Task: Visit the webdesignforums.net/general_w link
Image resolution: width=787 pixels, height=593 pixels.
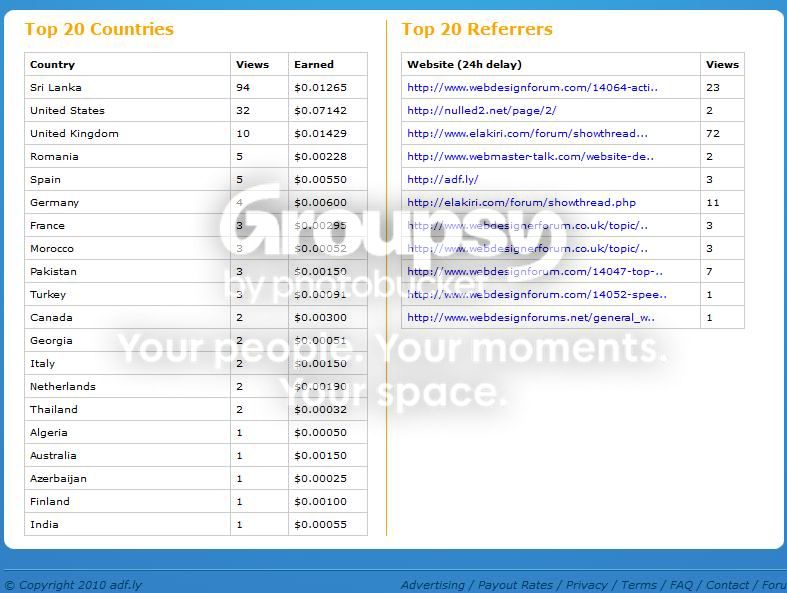Action: [531, 318]
